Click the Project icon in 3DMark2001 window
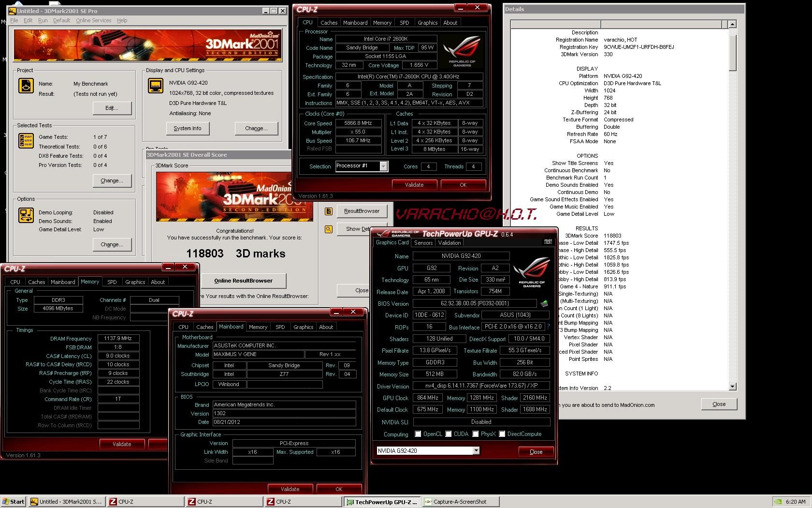Image resolution: width=812 pixels, height=508 pixels. [x=26, y=86]
